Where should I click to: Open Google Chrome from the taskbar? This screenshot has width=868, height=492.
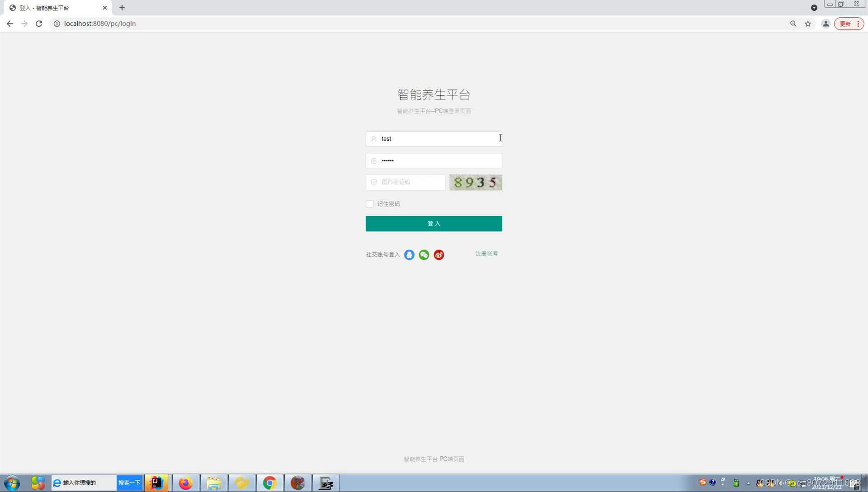[x=270, y=483]
